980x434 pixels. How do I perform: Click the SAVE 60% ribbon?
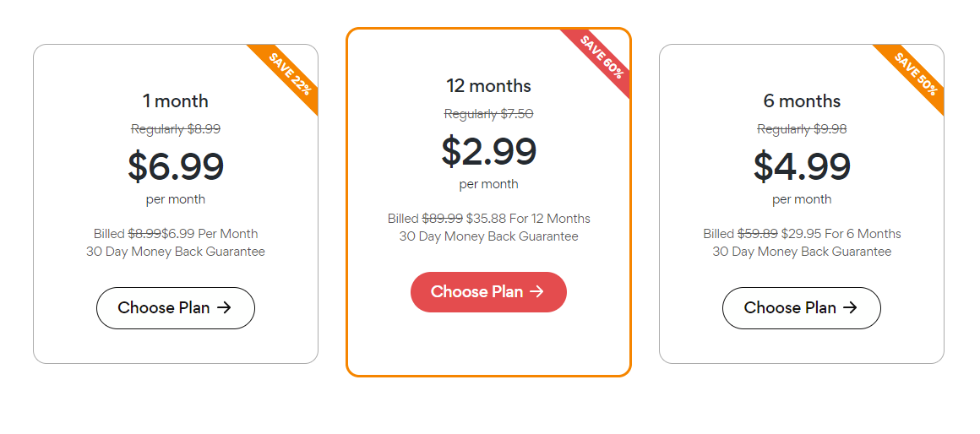point(602,57)
